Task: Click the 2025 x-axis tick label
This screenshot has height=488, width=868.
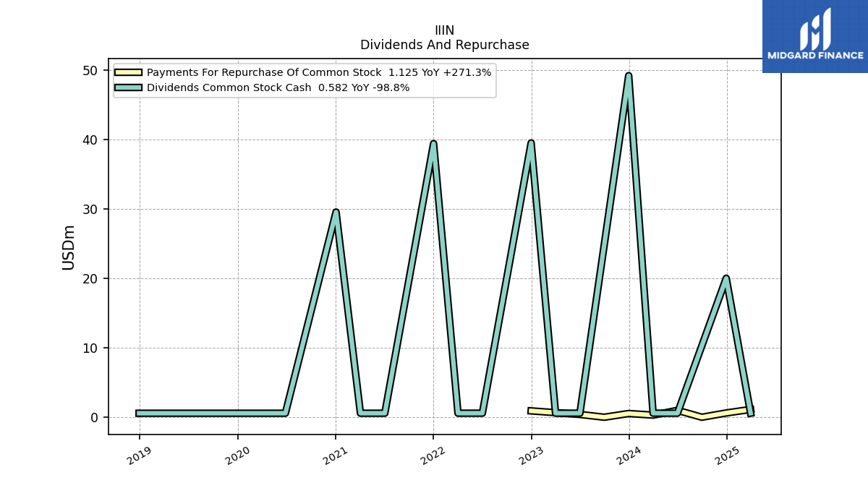Action: (726, 455)
